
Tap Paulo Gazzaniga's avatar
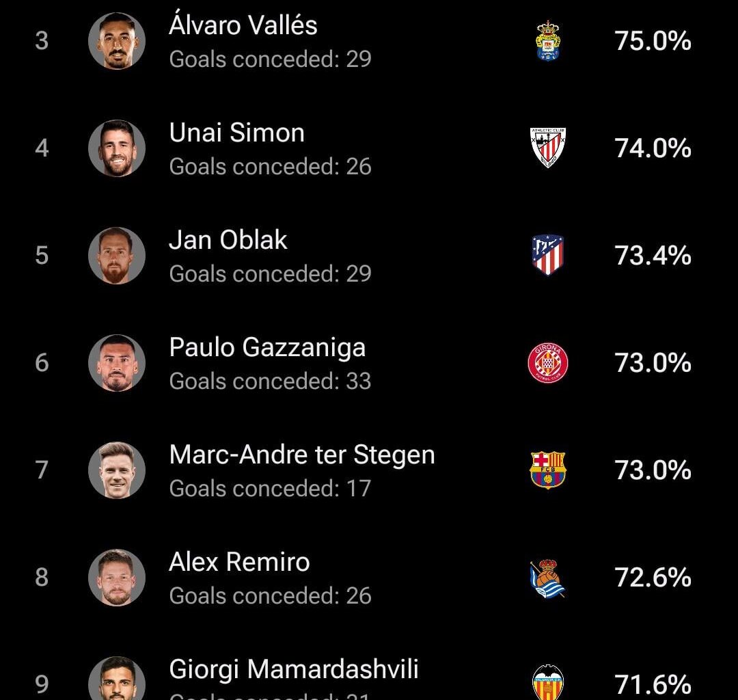pyautogui.click(x=117, y=363)
